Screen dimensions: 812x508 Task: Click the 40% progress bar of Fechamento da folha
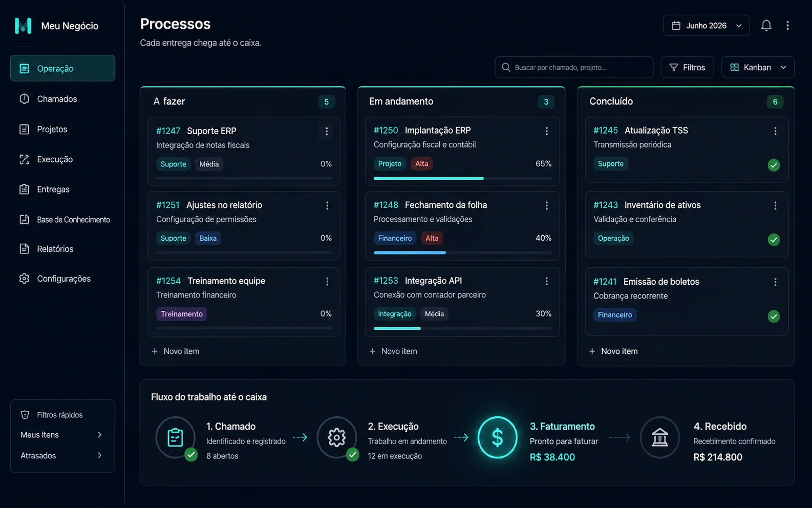click(462, 252)
